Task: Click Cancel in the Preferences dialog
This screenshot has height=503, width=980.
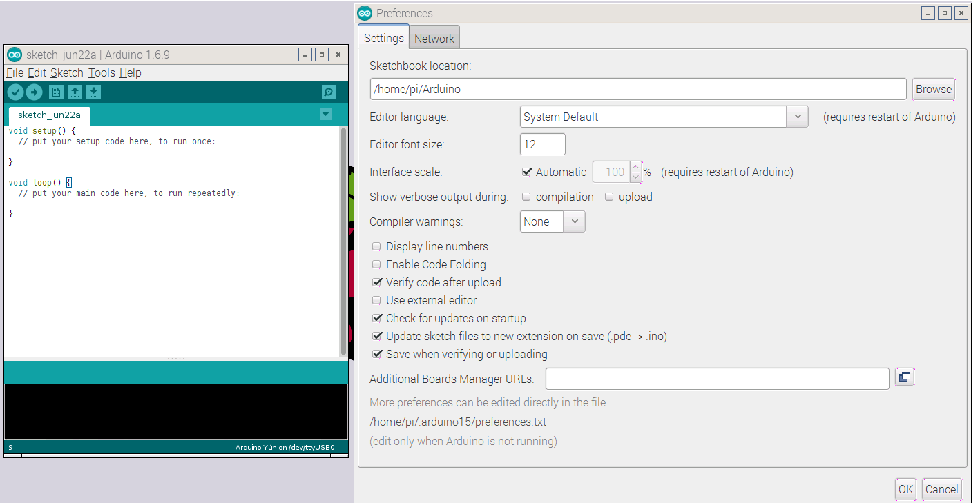Action: pos(941,489)
